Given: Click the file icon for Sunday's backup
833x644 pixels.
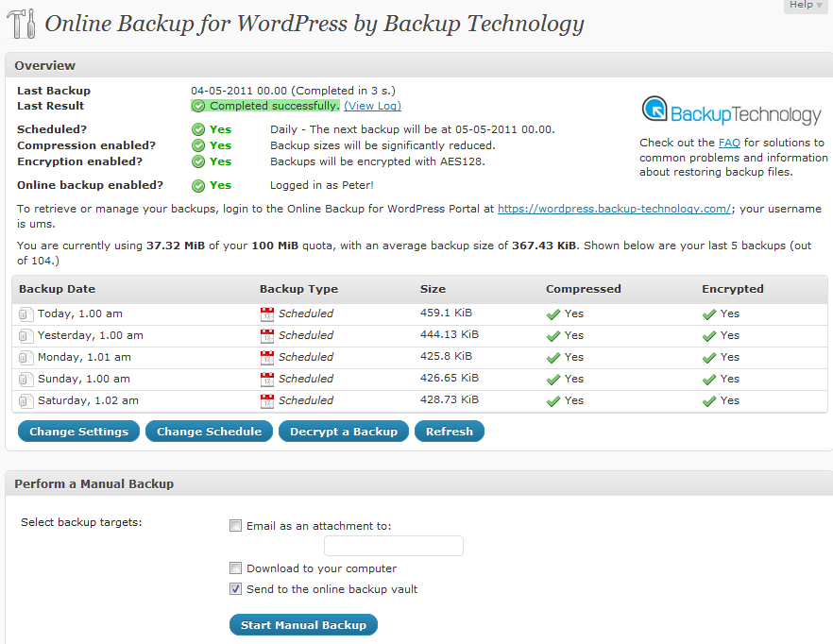Looking at the screenshot, I should (25, 380).
